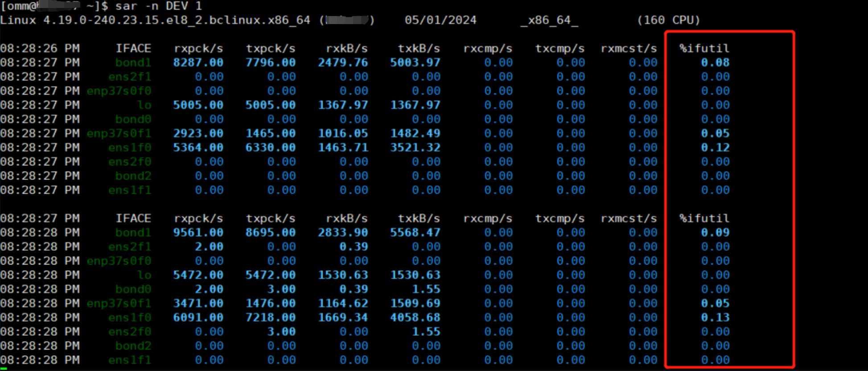The height and width of the screenshot is (371, 868).
Task: Click the rxpck/s value 9561.00
Action: click(198, 233)
